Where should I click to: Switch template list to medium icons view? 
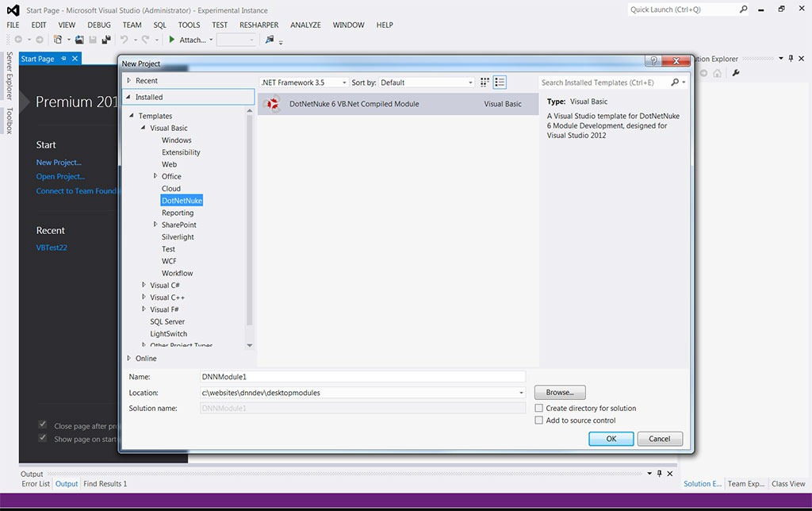point(500,82)
